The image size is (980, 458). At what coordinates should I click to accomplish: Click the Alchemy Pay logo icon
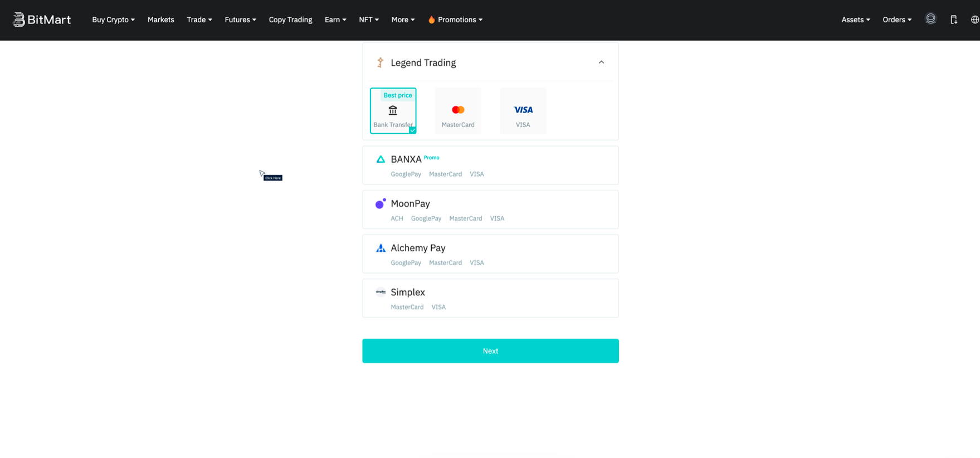381,248
